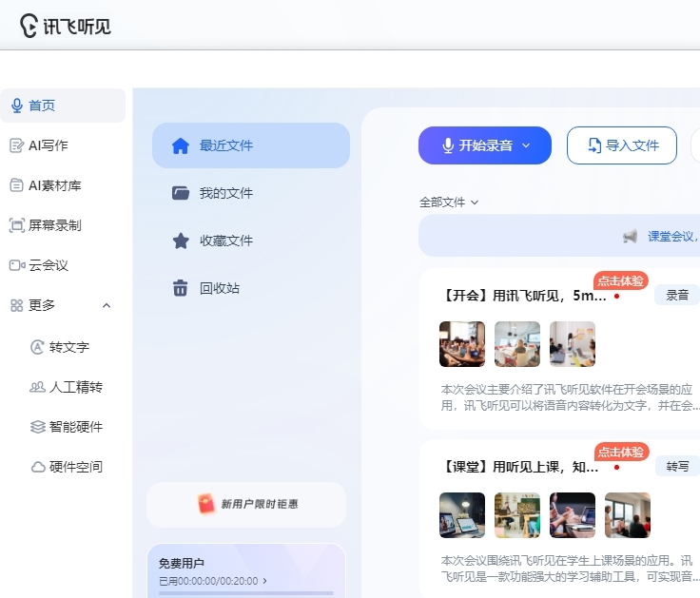Screen dimensions: 700x598
Task: Click summary text 本次会议主要介绍了讯飞听见软件
Action: coord(570,397)
